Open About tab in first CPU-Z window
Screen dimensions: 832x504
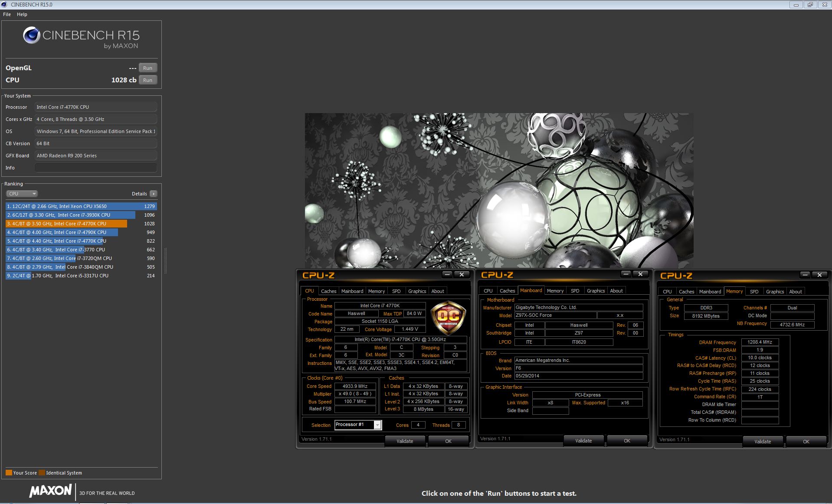438,291
